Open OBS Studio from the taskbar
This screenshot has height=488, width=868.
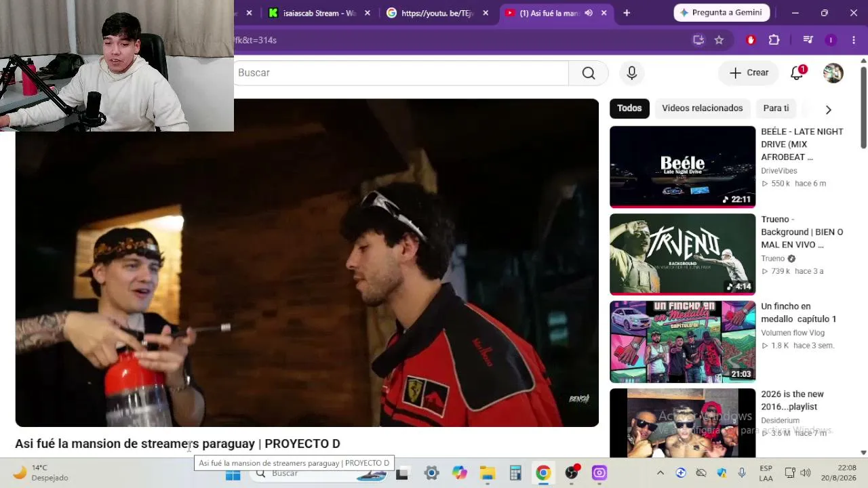(x=572, y=473)
